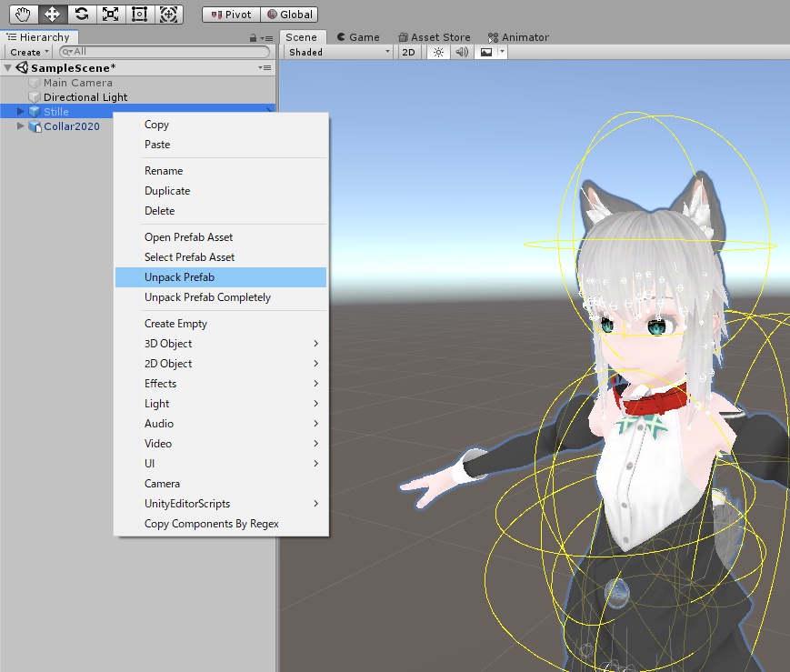Open the Video submenu
This screenshot has height=672, width=790.
pos(221,444)
